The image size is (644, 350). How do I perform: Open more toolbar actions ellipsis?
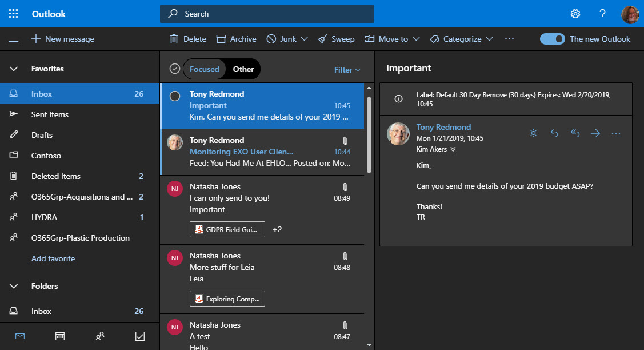tap(509, 39)
